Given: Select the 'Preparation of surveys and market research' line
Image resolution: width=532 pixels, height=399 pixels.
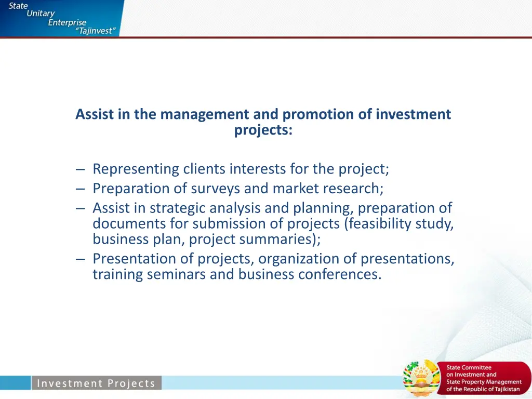Looking at the screenshot, I should tap(238, 188).
